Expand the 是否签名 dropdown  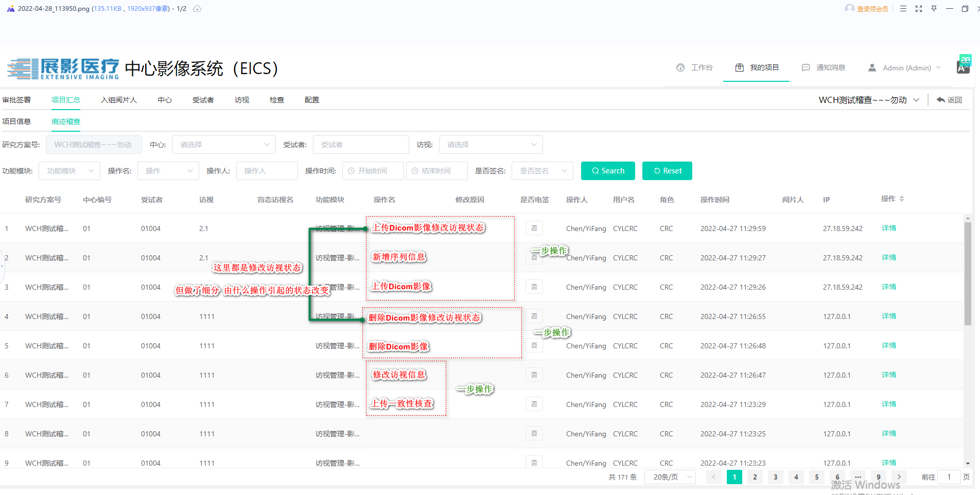tap(542, 171)
